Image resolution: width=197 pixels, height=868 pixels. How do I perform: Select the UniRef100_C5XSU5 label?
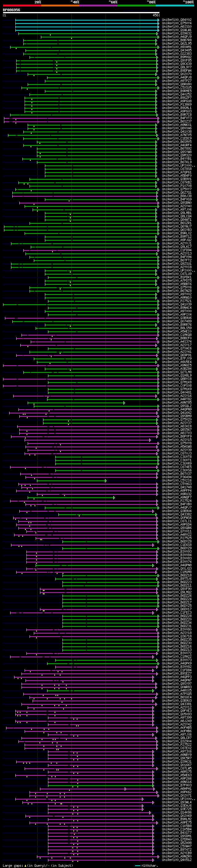[x=177, y=88]
